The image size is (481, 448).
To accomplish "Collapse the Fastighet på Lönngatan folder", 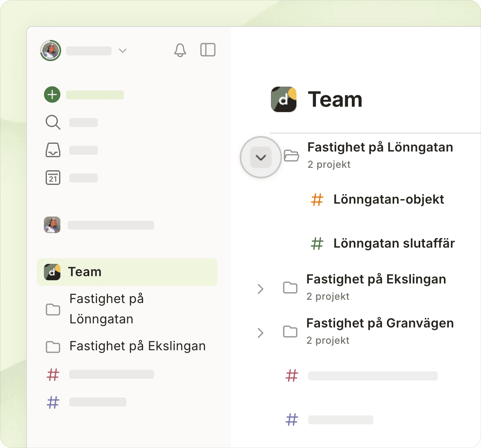I will point(261,157).
